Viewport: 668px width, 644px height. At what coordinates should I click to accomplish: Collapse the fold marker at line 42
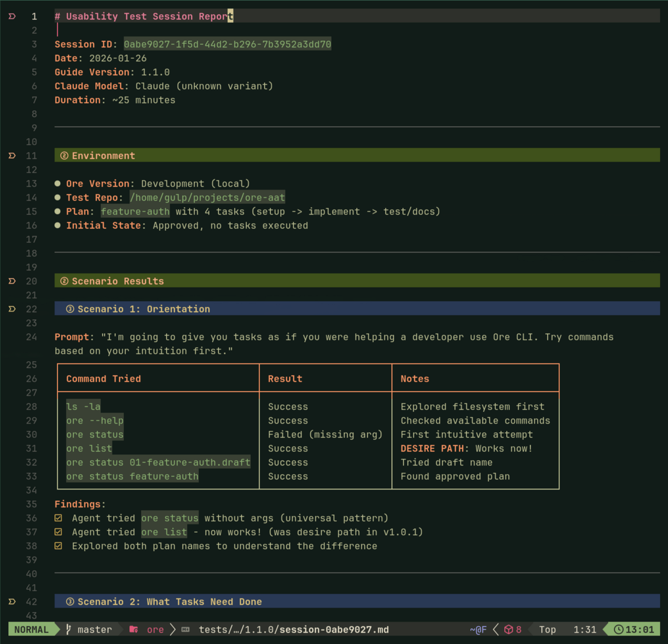(12, 602)
